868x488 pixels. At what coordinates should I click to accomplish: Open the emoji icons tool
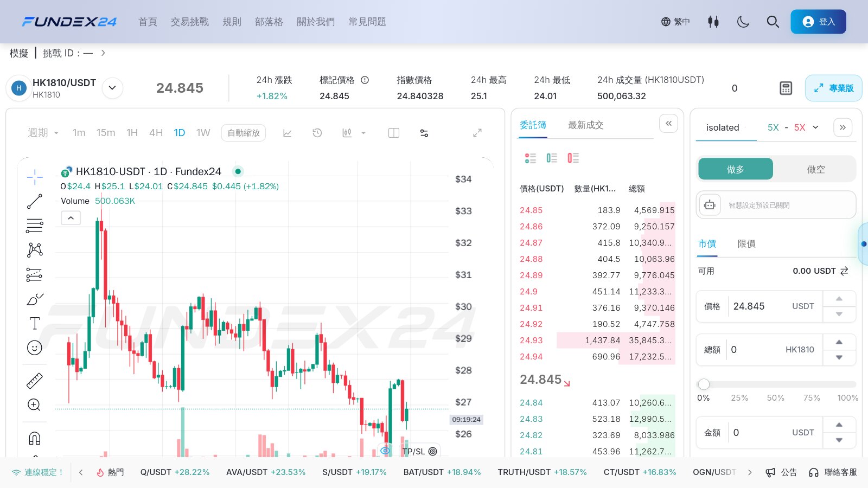tap(35, 348)
